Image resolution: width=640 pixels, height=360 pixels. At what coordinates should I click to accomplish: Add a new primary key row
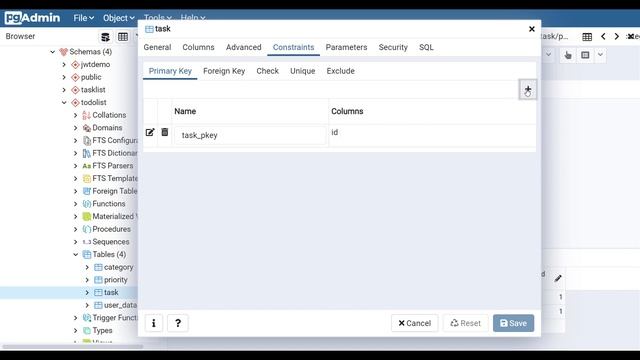[x=528, y=89]
